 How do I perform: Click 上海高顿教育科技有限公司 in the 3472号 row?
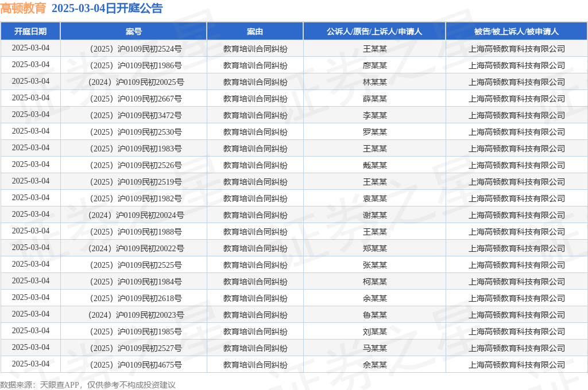(x=516, y=115)
